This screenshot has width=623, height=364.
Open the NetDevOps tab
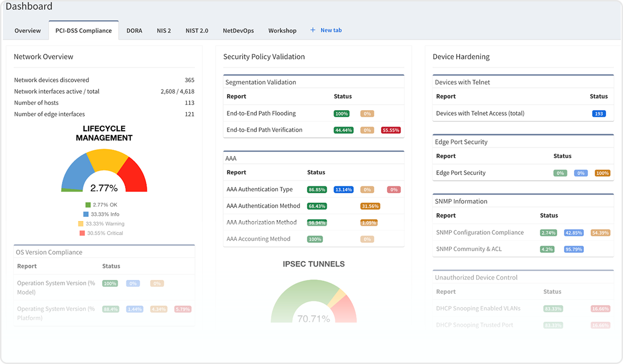[238, 31]
